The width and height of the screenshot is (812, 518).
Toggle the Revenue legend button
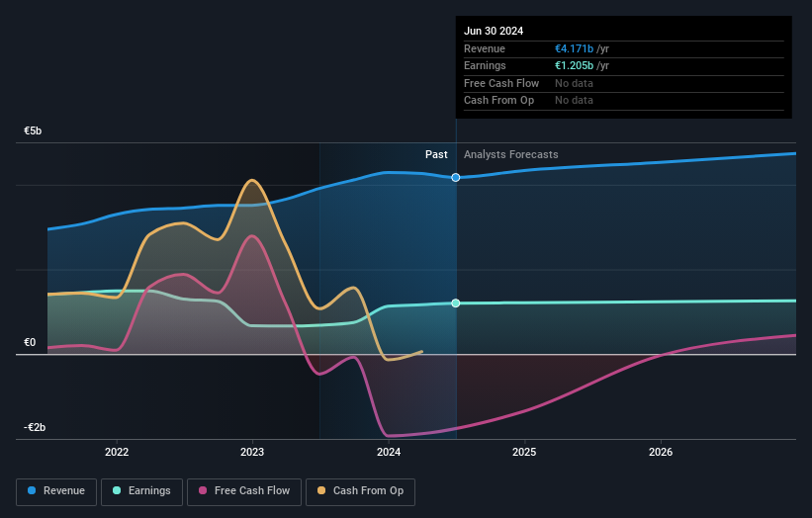click(x=56, y=491)
